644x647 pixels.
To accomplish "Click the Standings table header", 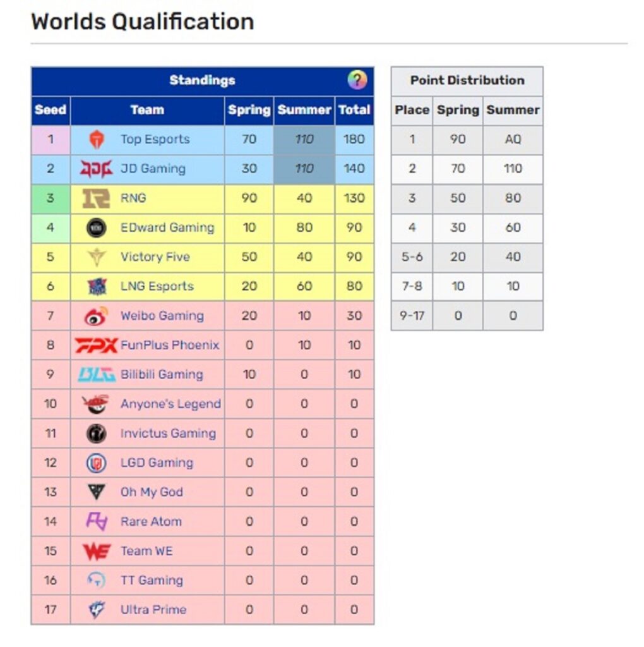I will (202, 80).
